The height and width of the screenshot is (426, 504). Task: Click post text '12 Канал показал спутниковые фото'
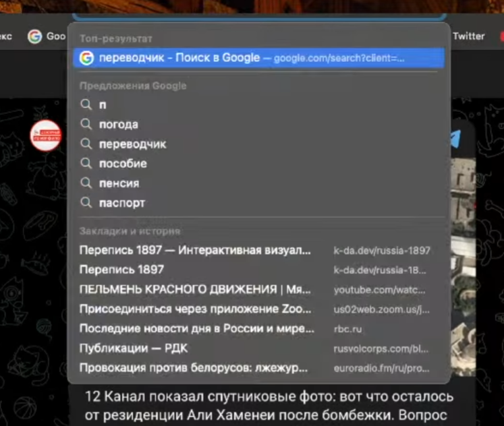pyautogui.click(x=211, y=397)
